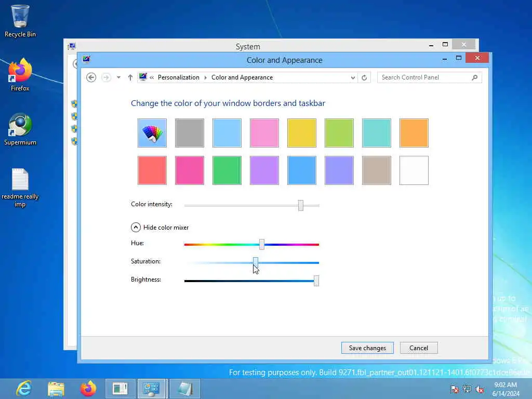The image size is (532, 399).
Task: Open File Explorer from taskbar
Action: click(56, 389)
